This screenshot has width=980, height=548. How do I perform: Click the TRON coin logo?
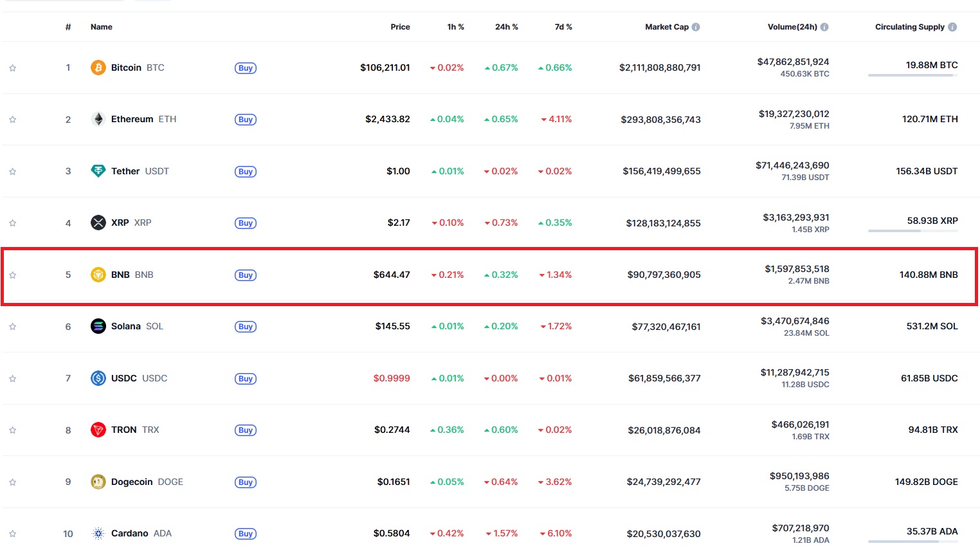[98, 430]
